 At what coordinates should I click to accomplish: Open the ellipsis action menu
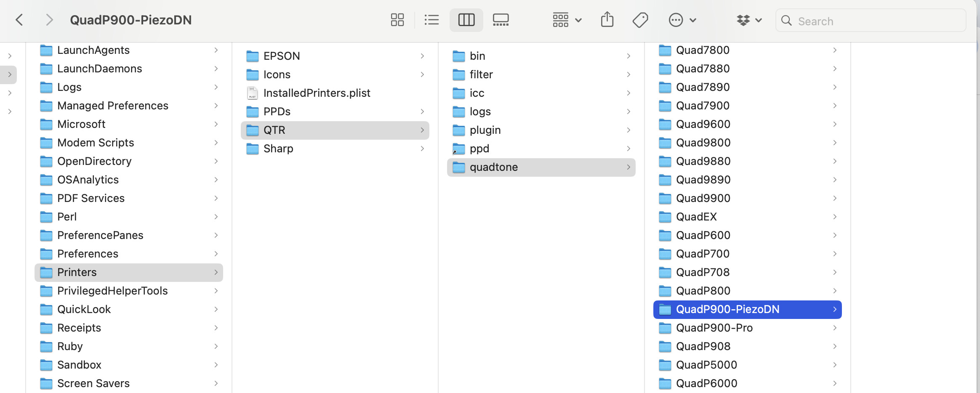pos(682,20)
